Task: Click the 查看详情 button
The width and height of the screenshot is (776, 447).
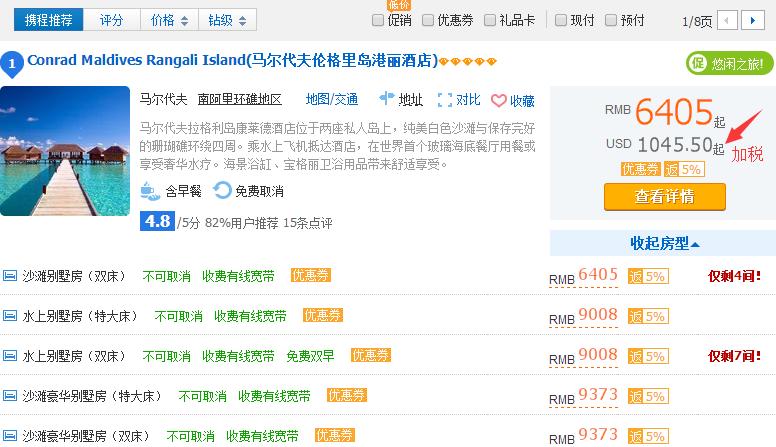Action: [665, 197]
